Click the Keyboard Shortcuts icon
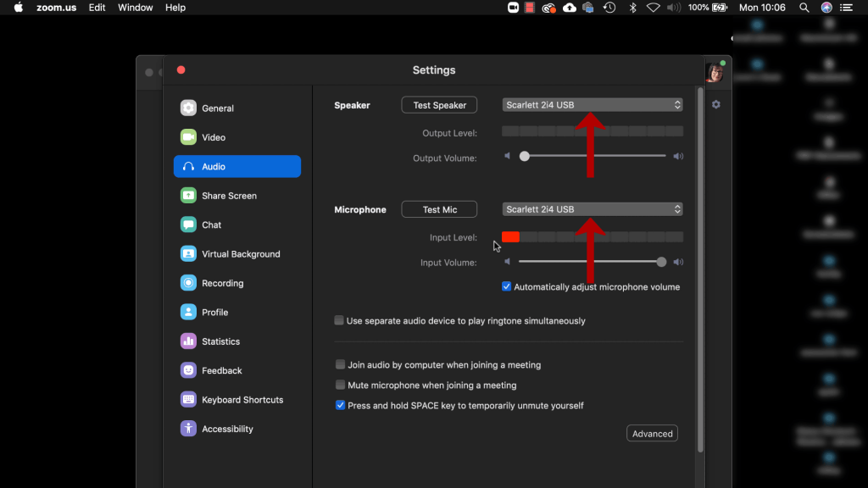Viewport: 868px width, 488px height. [x=188, y=400]
